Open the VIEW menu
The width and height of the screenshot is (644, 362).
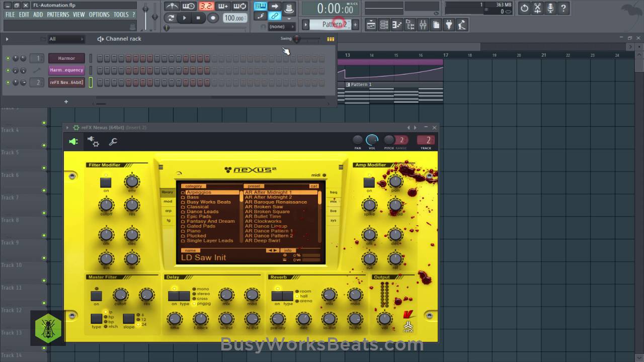(x=79, y=15)
